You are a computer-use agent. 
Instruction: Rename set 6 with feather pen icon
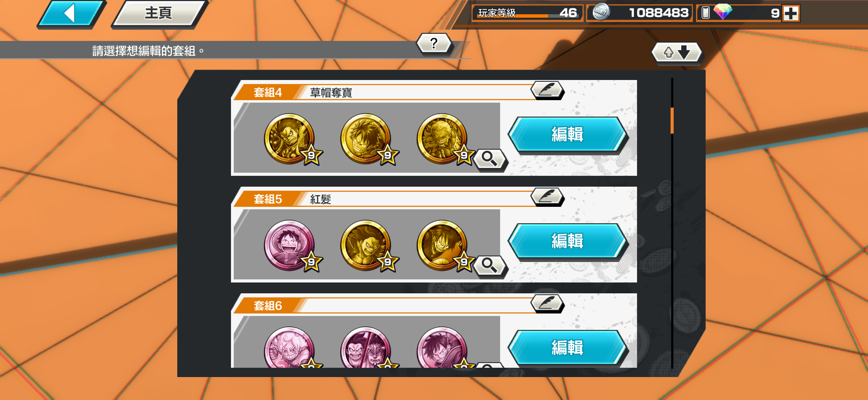pyautogui.click(x=547, y=303)
